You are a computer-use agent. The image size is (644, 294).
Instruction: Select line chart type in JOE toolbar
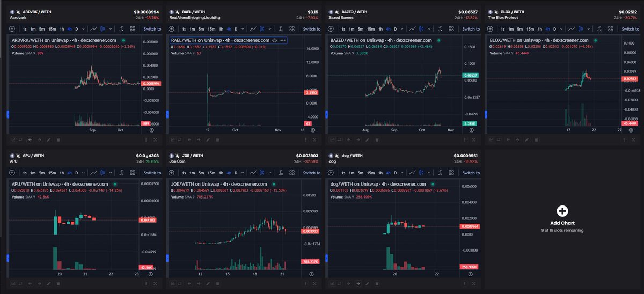tap(253, 173)
